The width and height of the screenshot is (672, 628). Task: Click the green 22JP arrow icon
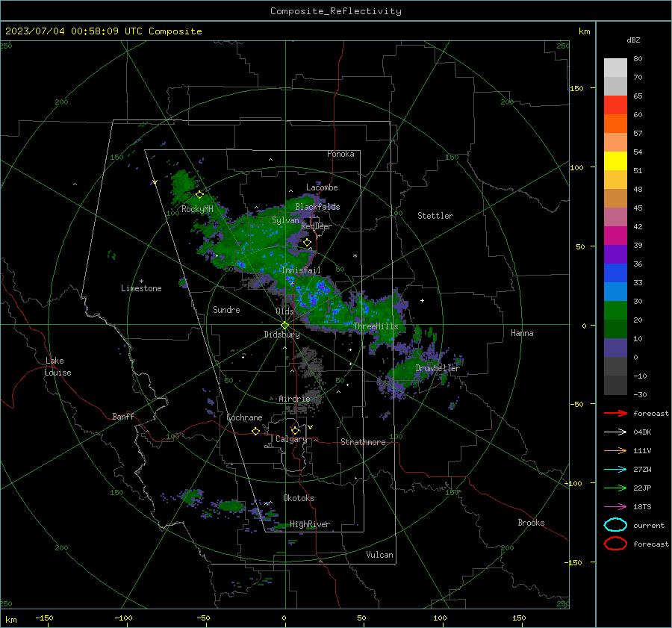[x=615, y=488]
